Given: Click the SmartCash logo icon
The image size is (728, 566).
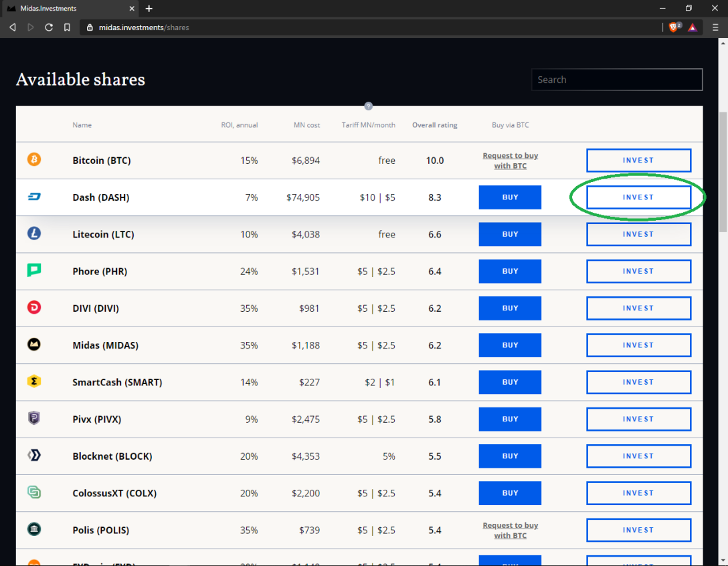Looking at the screenshot, I should 34,381.
